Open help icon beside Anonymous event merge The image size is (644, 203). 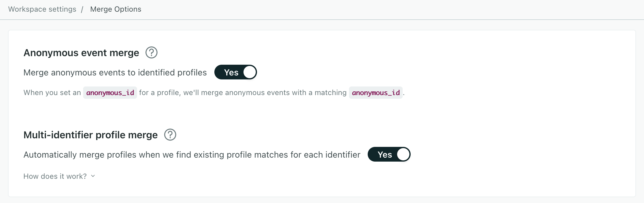tap(151, 52)
